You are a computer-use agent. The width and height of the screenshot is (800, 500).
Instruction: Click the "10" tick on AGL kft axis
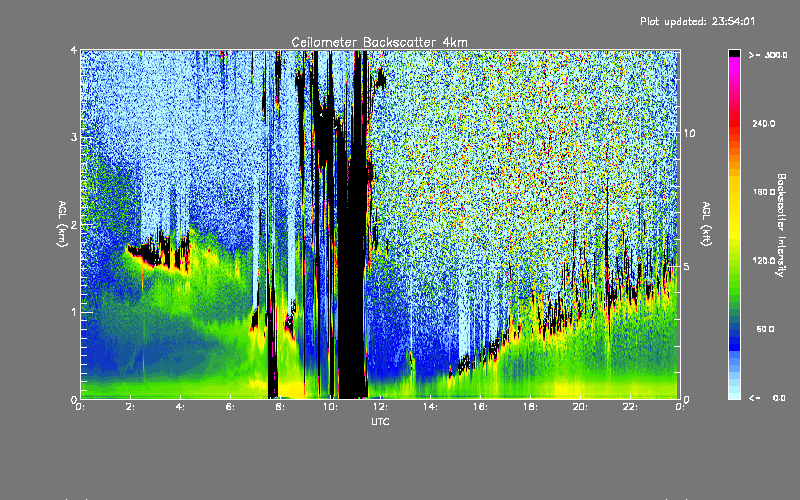click(689, 133)
